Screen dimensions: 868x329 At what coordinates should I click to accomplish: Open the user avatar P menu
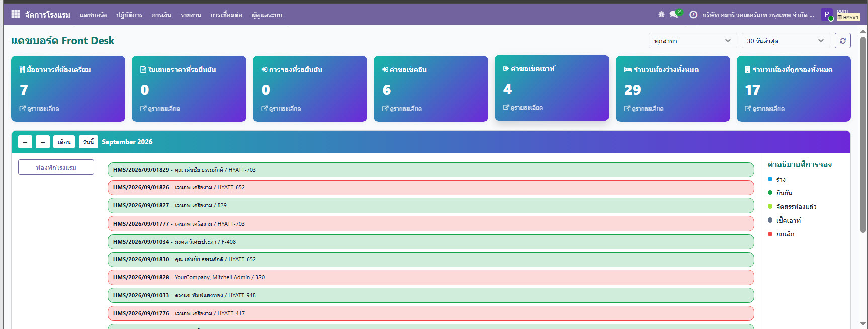click(826, 15)
